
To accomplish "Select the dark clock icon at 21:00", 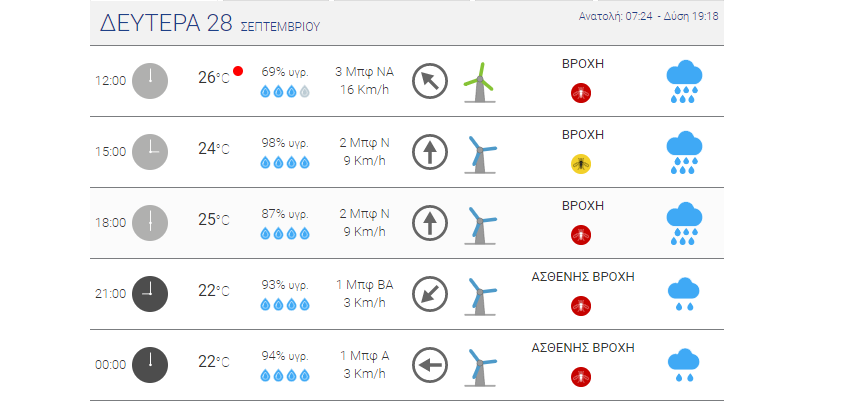I will [x=150, y=294].
